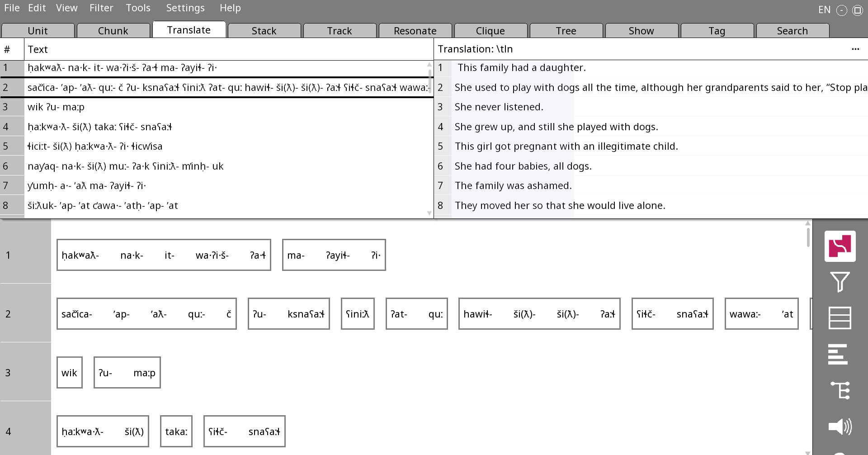Screen dimensions: 868x455
Task: Click the Translation: \tln header
Action: coord(475,49)
